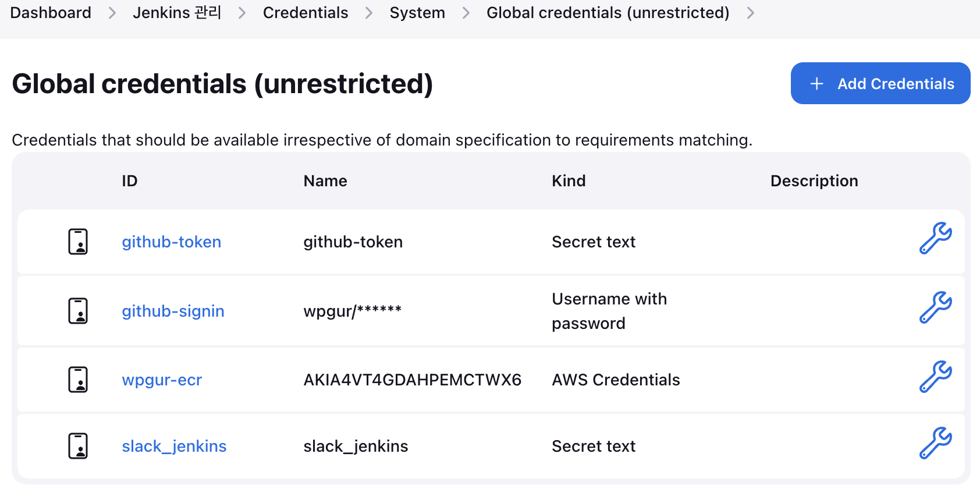This screenshot has height=489, width=980.
Task: Navigate to System breadcrumb
Action: click(x=417, y=13)
